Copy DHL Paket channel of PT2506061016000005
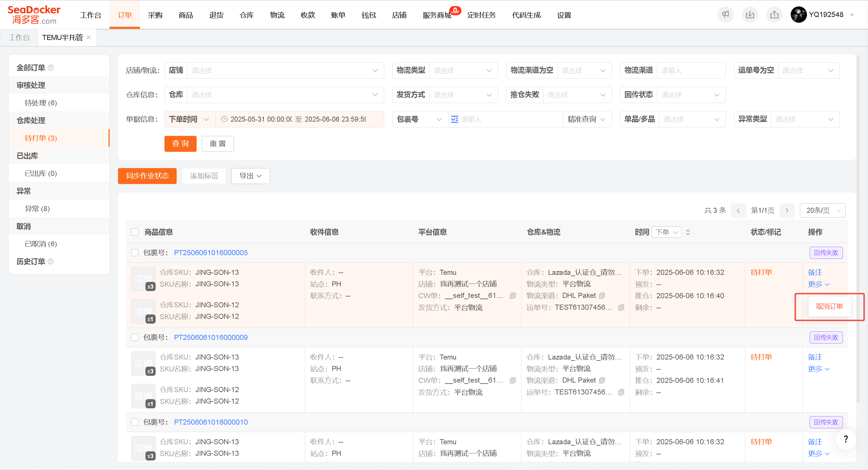 602,296
